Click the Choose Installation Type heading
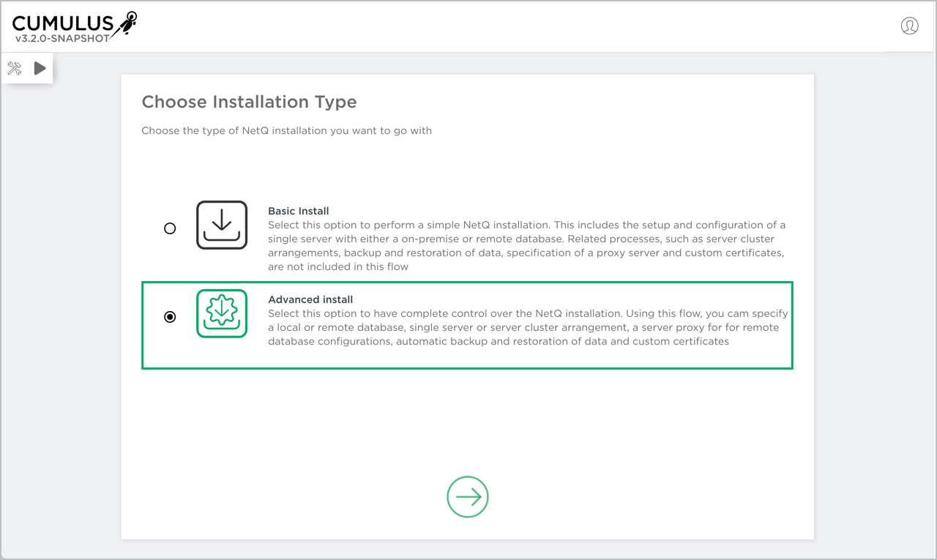This screenshot has height=560, width=937. (x=249, y=102)
